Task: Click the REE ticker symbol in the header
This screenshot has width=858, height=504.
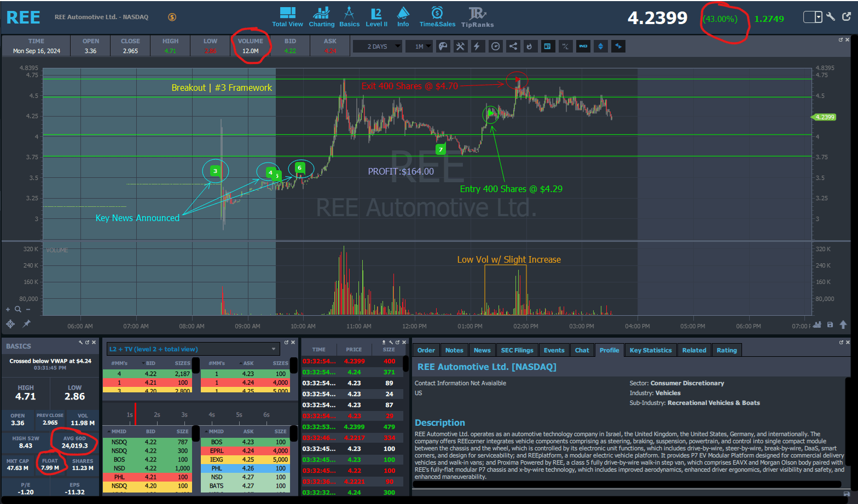Action: pos(23,18)
